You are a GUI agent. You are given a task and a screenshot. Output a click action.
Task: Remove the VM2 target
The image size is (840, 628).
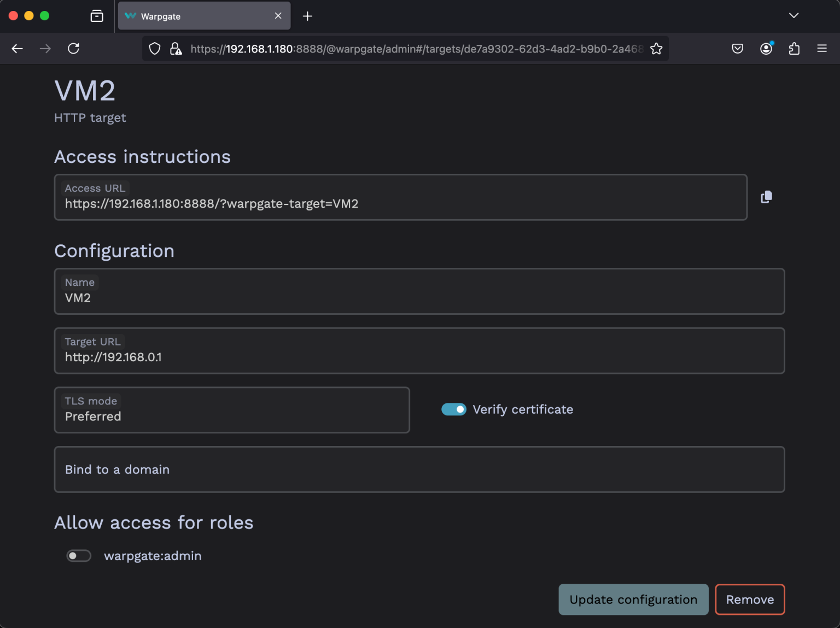[x=750, y=600]
